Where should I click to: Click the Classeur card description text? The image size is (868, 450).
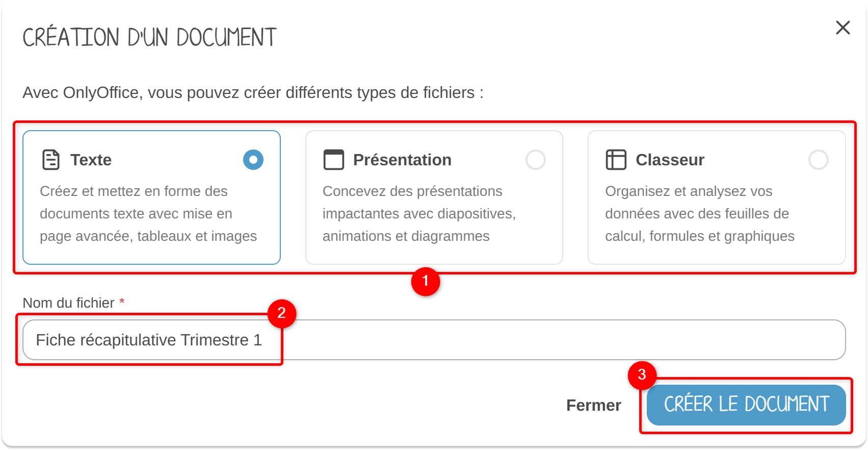pyautogui.click(x=699, y=213)
